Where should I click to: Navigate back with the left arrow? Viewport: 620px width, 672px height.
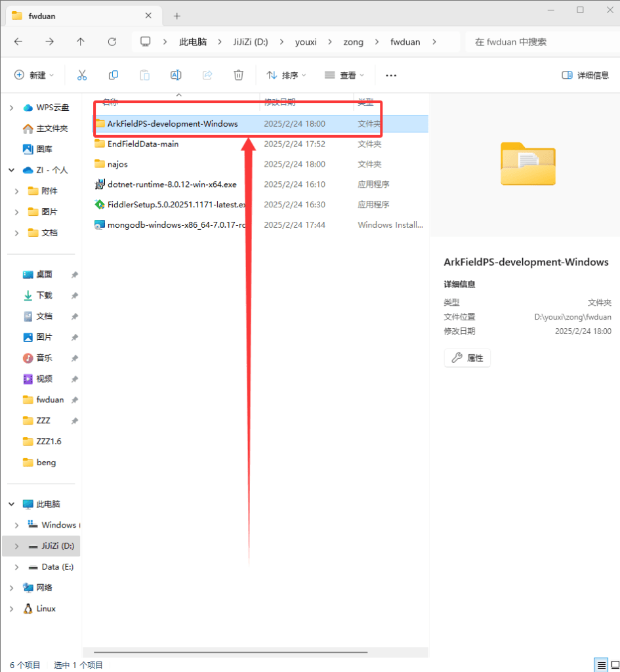click(18, 41)
